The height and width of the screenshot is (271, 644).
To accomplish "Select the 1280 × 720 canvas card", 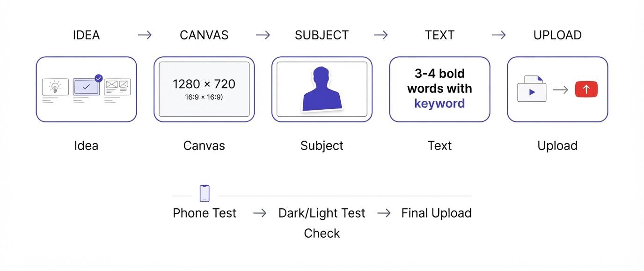I will coord(204,89).
